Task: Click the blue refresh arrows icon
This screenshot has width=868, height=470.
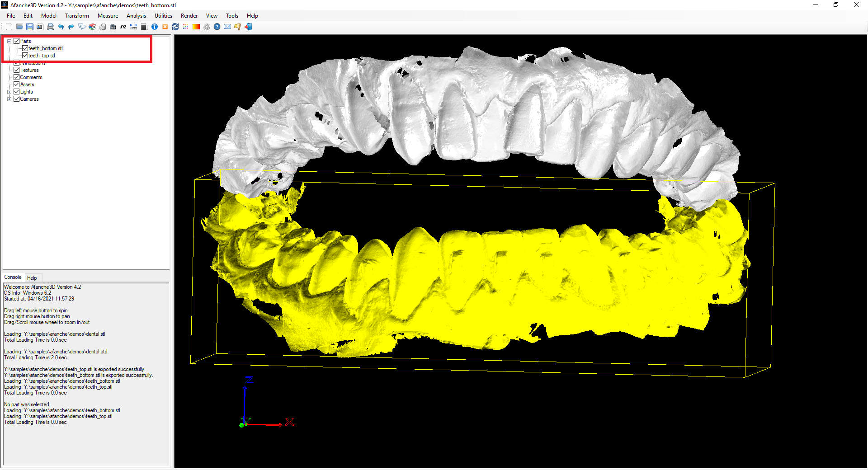Action: click(x=175, y=27)
